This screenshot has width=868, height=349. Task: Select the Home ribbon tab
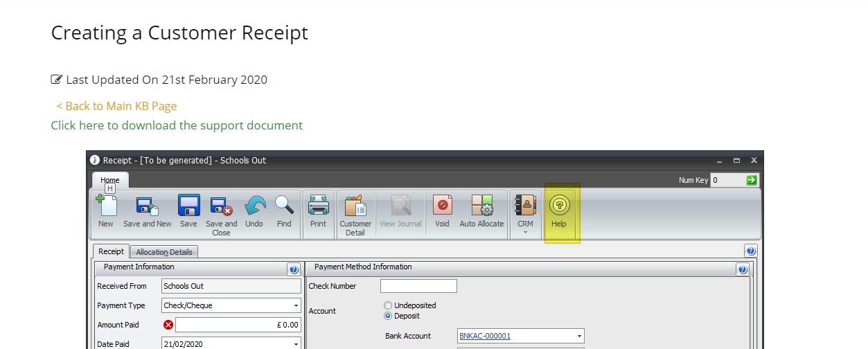[x=110, y=180]
